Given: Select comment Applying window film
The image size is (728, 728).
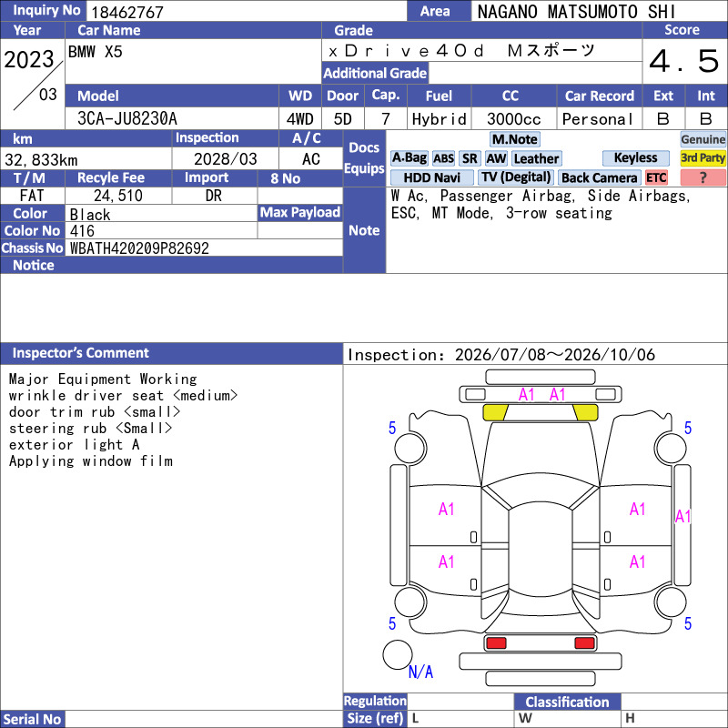Looking at the screenshot, I should (90, 461).
